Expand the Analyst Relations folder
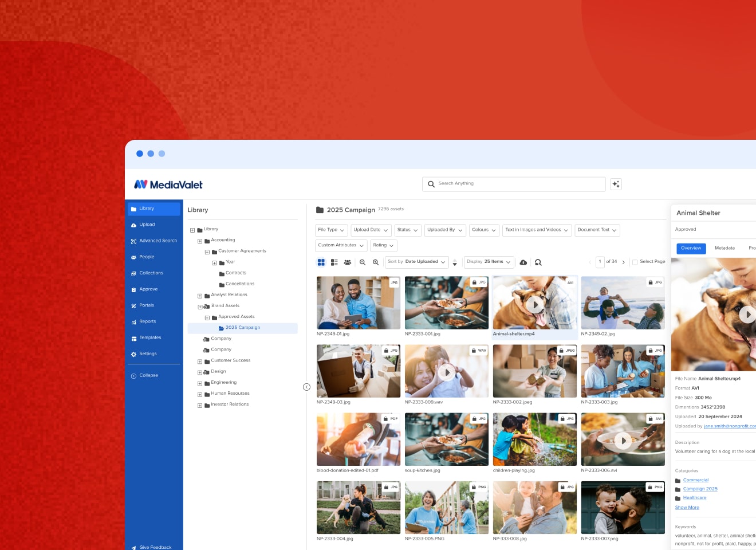Viewport: 756px width, 550px height. point(200,296)
